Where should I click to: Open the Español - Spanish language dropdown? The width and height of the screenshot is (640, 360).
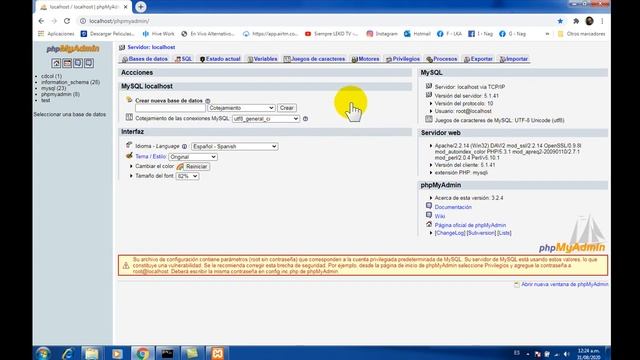pyautogui.click(x=234, y=147)
